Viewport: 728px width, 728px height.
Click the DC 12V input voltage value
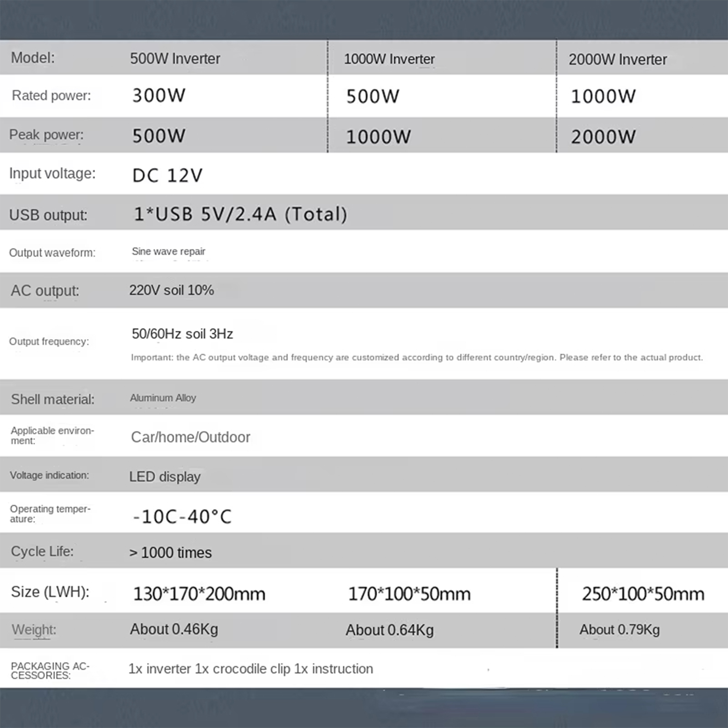pos(167,175)
